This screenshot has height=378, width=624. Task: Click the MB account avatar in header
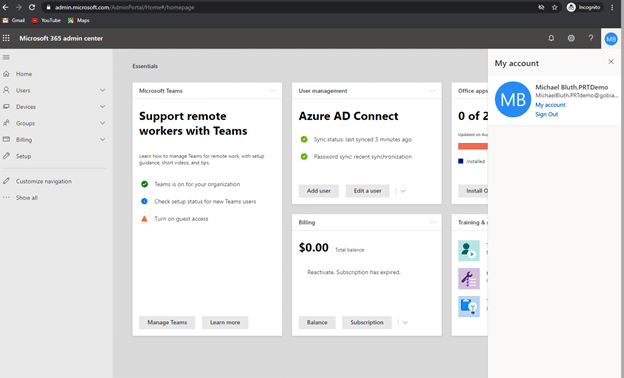pos(611,39)
